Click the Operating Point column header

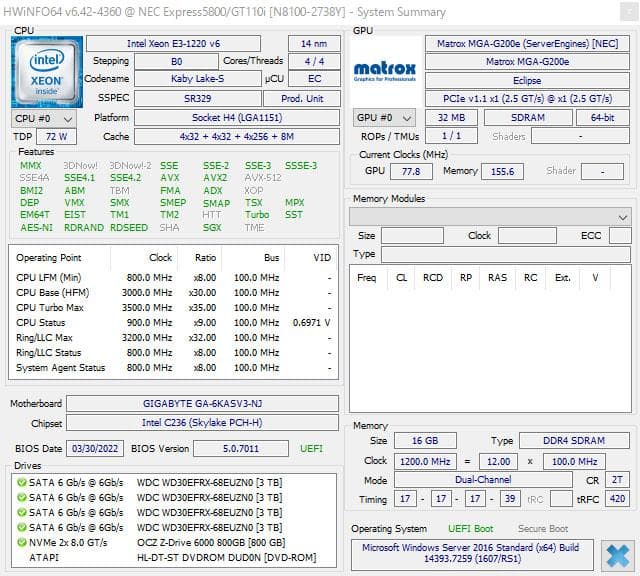[49, 258]
